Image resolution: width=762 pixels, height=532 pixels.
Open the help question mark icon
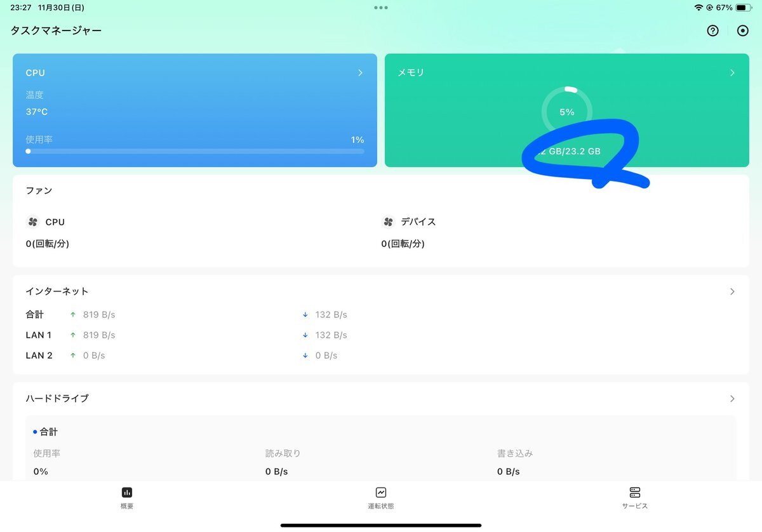712,30
